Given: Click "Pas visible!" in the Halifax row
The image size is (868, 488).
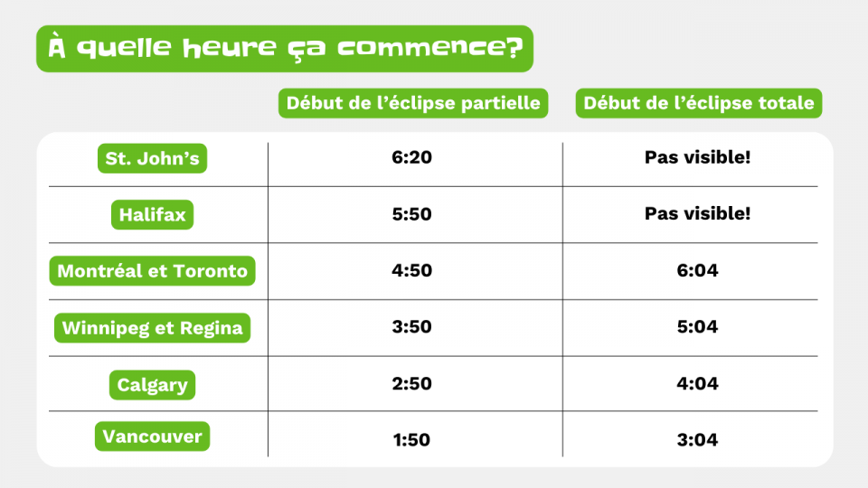Looking at the screenshot, I should (698, 214).
